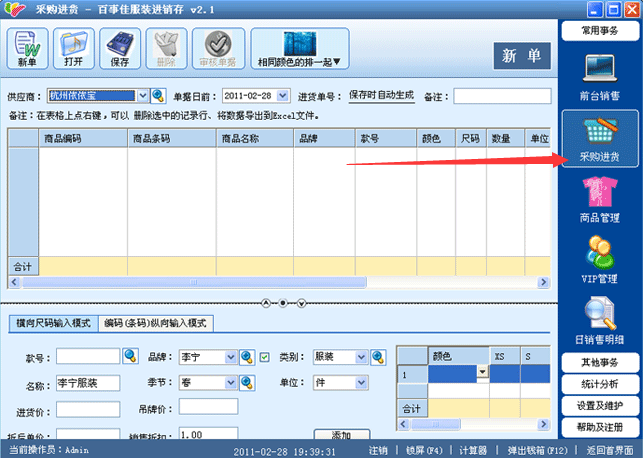Open 商品管理 t-shirt icon in sidebar
Viewport: 643px width, 458px height.
600,200
